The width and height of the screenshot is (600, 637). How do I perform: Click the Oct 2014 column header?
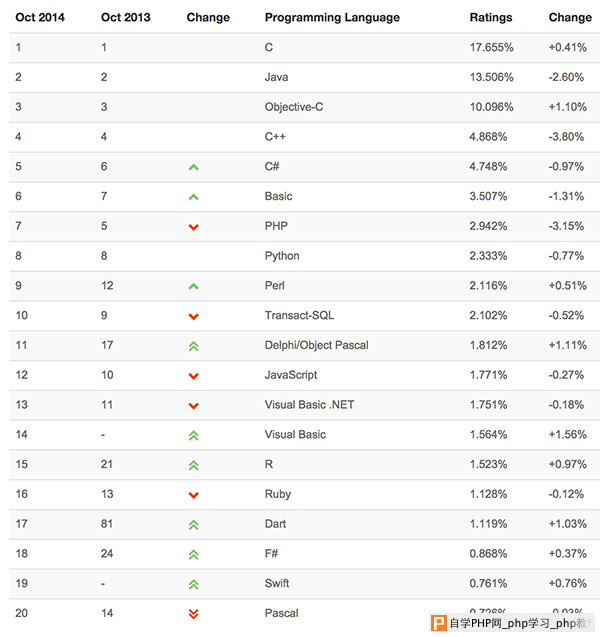point(40,17)
